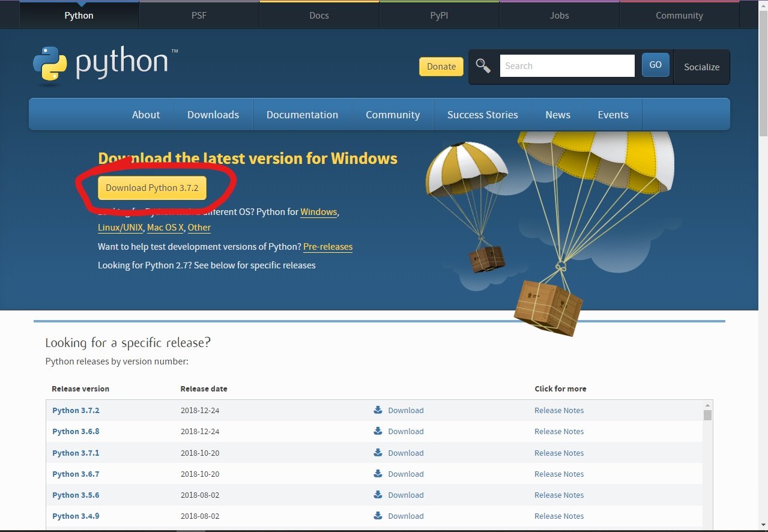The width and height of the screenshot is (768, 532).
Task: Open the Python 3.7.1 release version link
Action: [76, 453]
